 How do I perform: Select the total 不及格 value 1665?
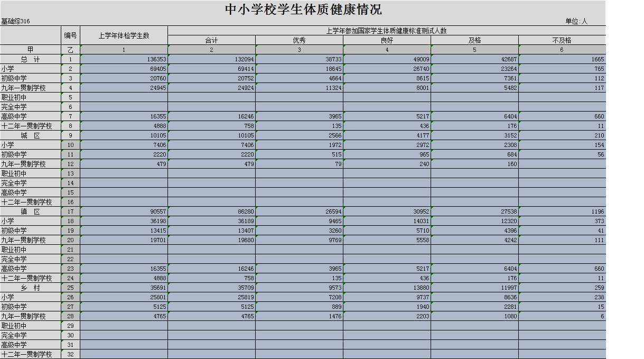pyautogui.click(x=562, y=59)
